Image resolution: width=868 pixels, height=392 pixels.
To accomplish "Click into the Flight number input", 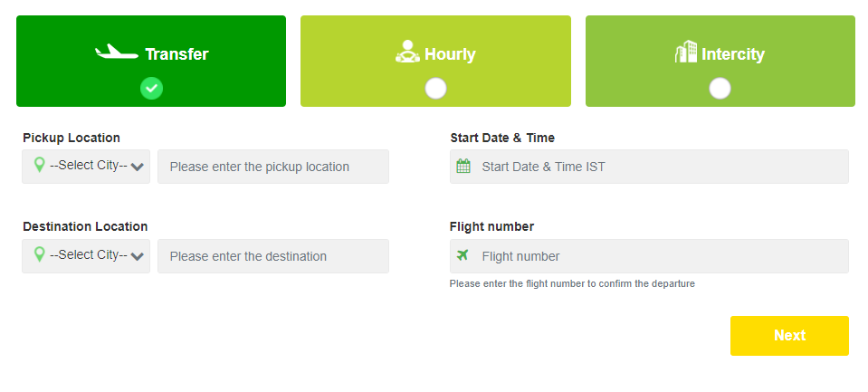I will click(649, 256).
